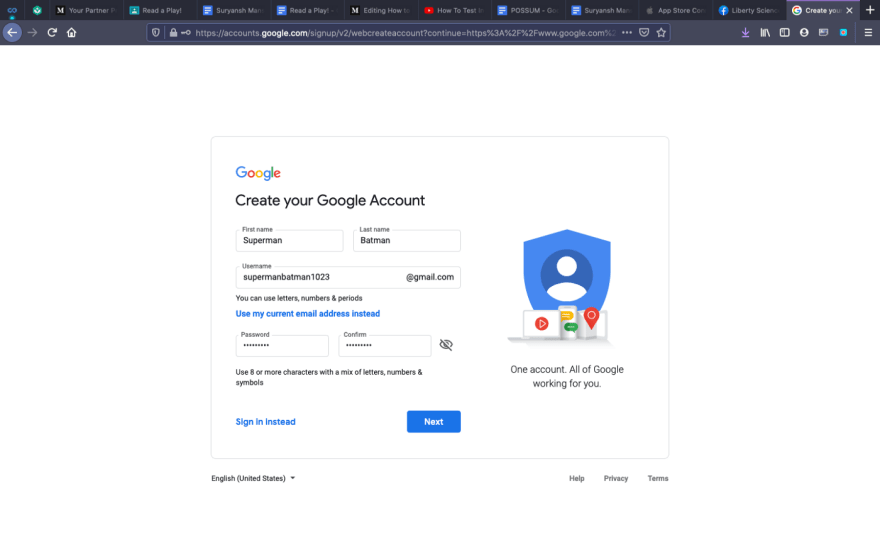Screen dimensions: 880x550
Task: Click the forward navigation arrow
Action: click(x=33, y=33)
